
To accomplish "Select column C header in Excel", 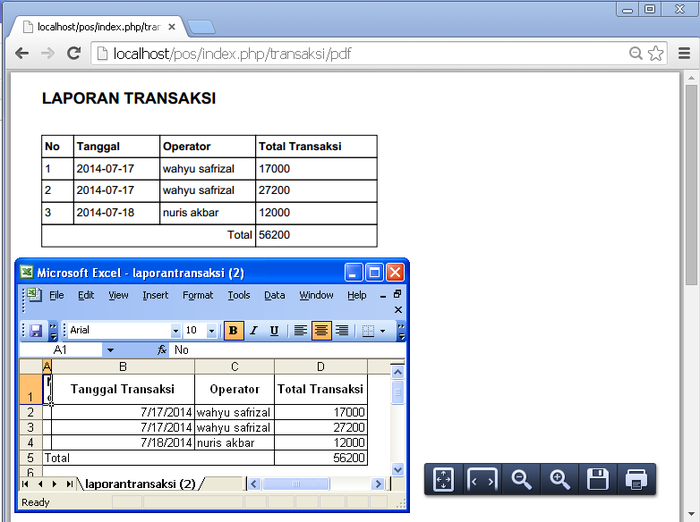I will (234, 367).
